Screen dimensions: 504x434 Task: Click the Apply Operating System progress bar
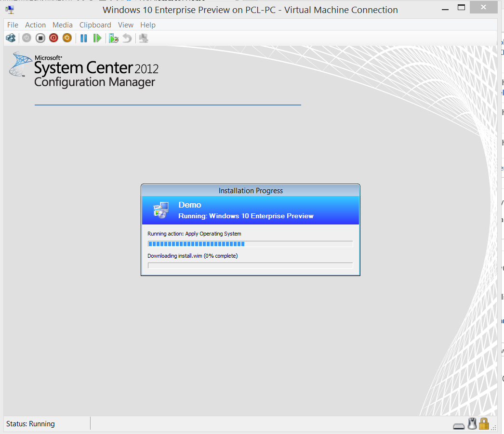[250, 244]
